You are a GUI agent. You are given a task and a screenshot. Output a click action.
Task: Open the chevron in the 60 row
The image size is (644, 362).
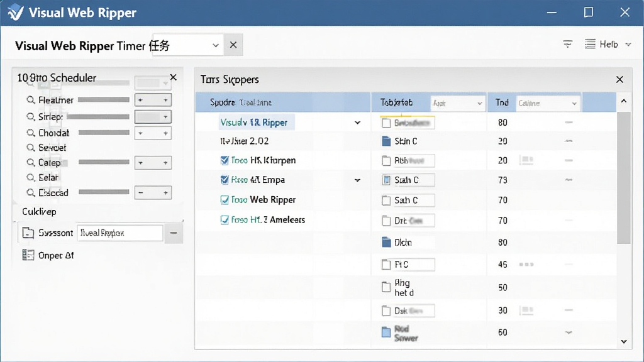(569, 332)
